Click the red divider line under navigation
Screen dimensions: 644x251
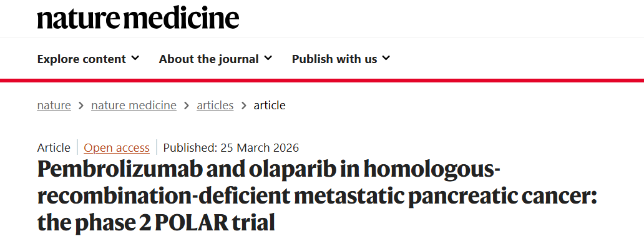tap(322, 81)
